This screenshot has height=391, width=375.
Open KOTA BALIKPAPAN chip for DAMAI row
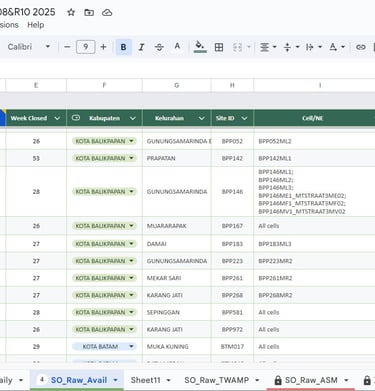(104, 244)
